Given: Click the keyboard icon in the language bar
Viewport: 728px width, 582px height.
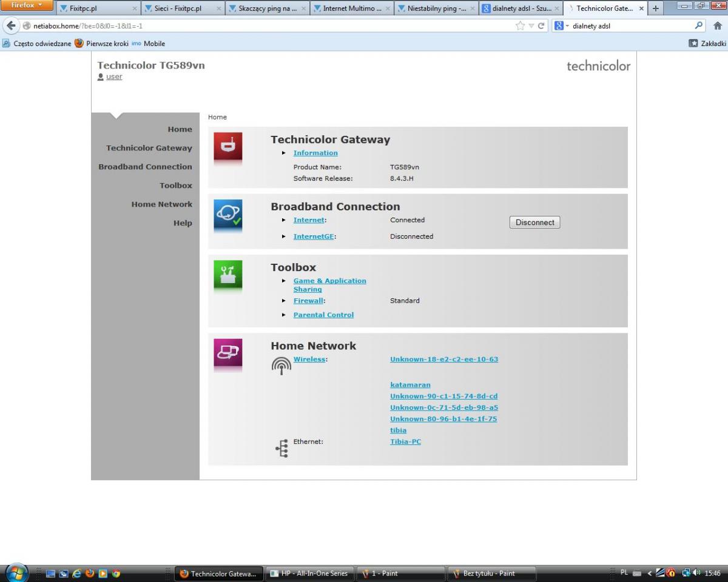Looking at the screenshot, I should click(x=636, y=574).
